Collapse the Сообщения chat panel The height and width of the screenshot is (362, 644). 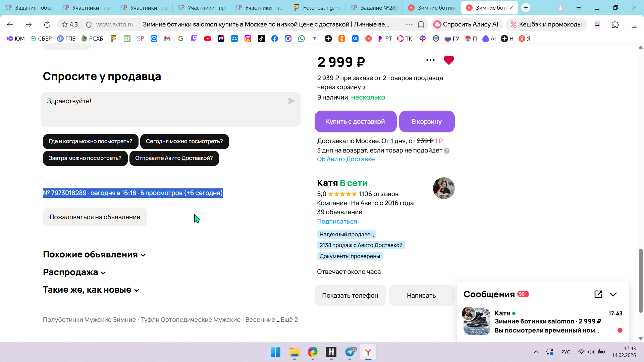coord(613,294)
